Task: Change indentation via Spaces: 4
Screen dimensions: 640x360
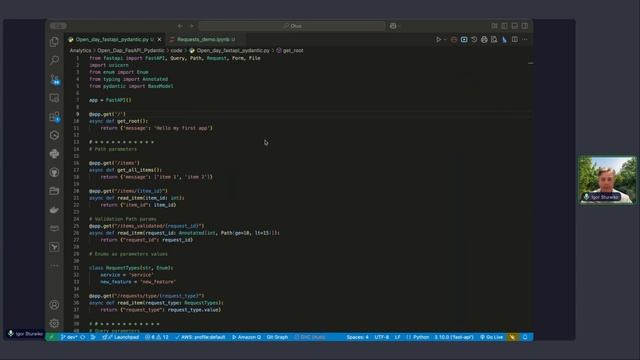Action: point(358,337)
